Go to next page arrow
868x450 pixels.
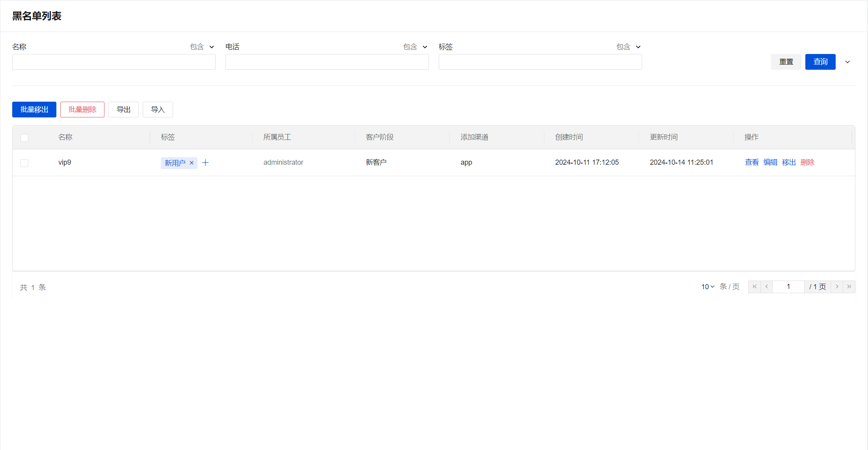coord(837,286)
